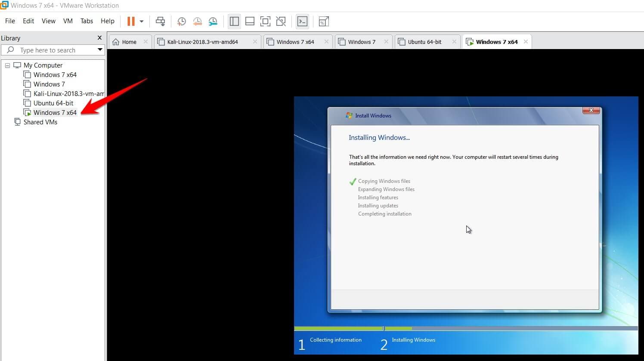Revert the virtual machine to its snapshot
The height and width of the screenshot is (361, 644).
point(198,21)
